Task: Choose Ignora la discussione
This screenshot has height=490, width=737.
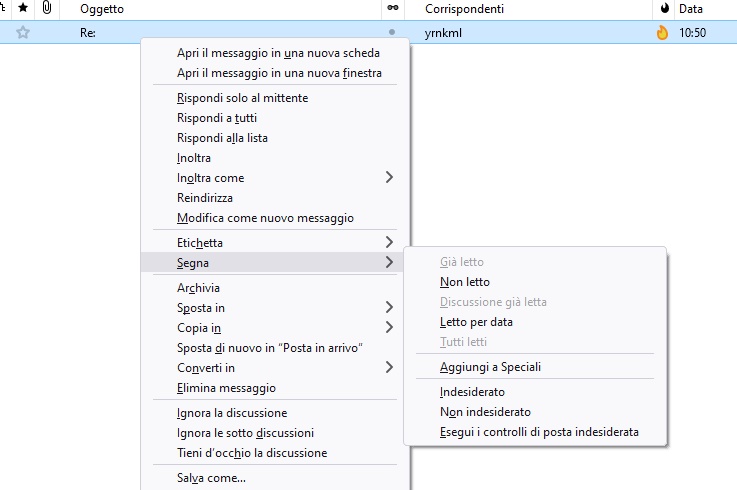Action: pyautogui.click(x=275, y=412)
